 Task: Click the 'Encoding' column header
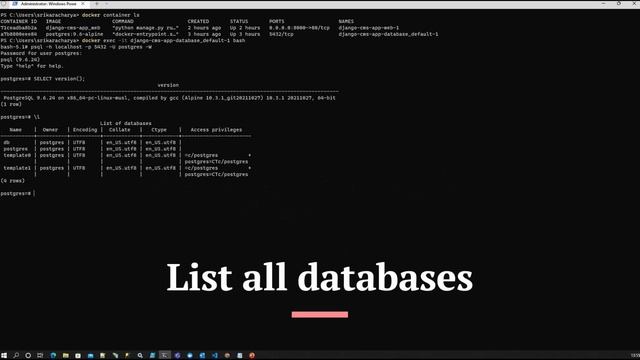coord(85,130)
